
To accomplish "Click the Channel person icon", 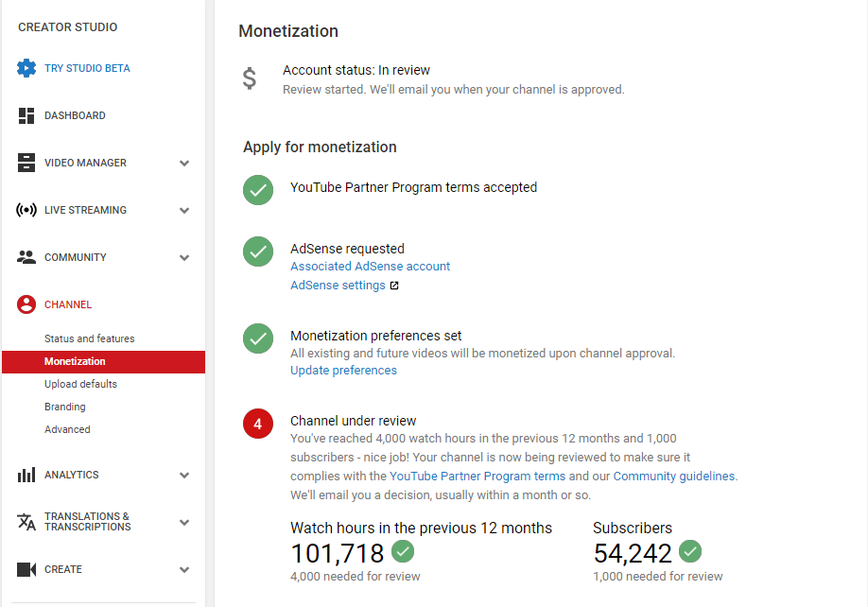I will pos(26,304).
